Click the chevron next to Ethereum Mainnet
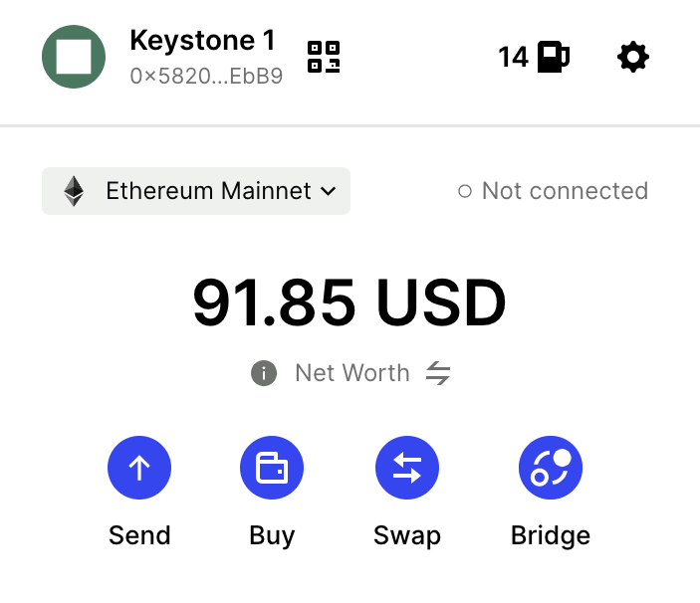The height and width of the screenshot is (603, 700). coord(329,191)
